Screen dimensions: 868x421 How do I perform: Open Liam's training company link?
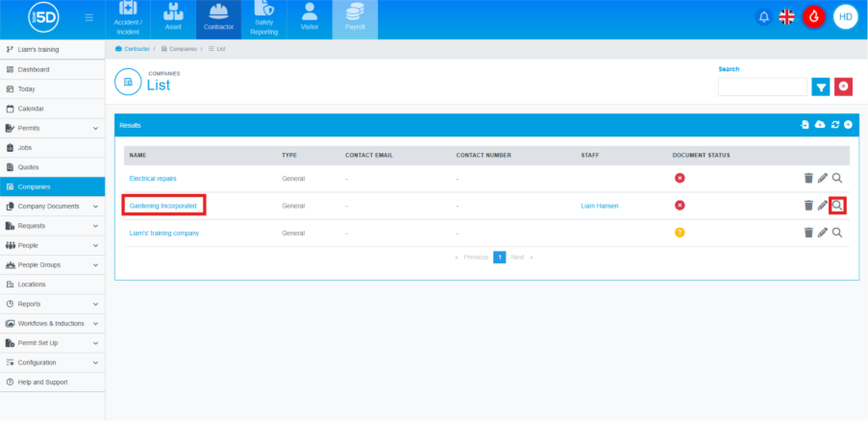point(164,233)
